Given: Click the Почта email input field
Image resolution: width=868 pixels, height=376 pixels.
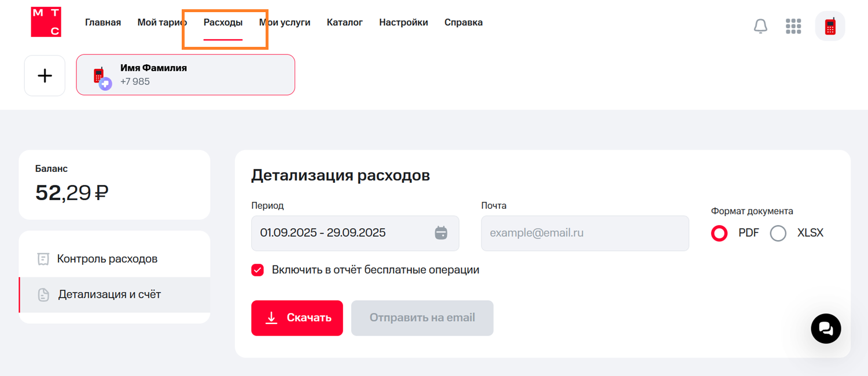Looking at the screenshot, I should (584, 233).
